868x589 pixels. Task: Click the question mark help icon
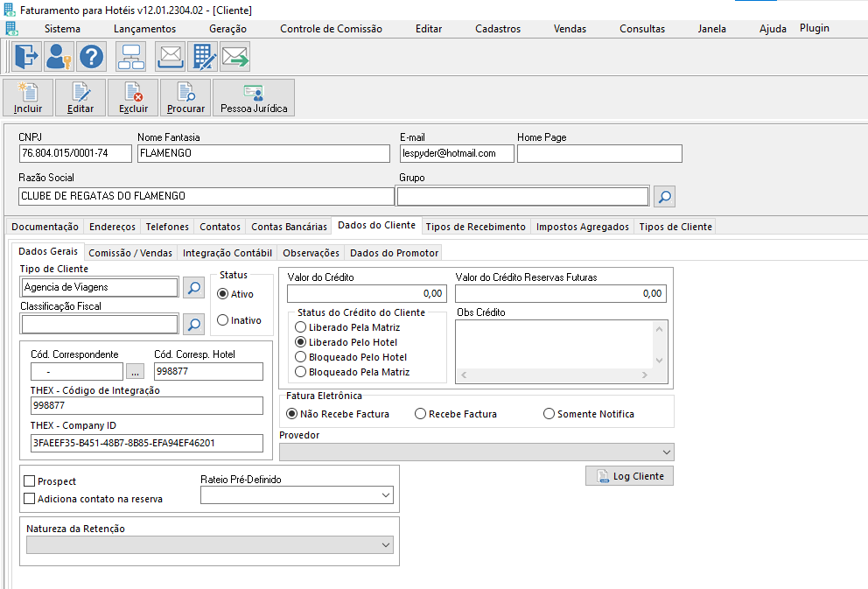click(x=91, y=57)
